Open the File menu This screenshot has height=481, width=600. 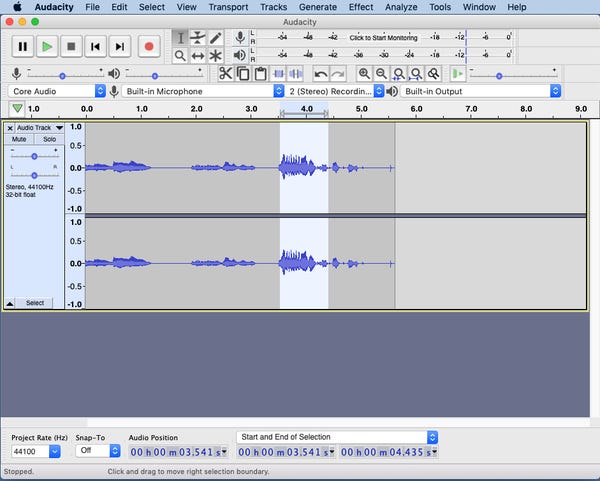92,7
